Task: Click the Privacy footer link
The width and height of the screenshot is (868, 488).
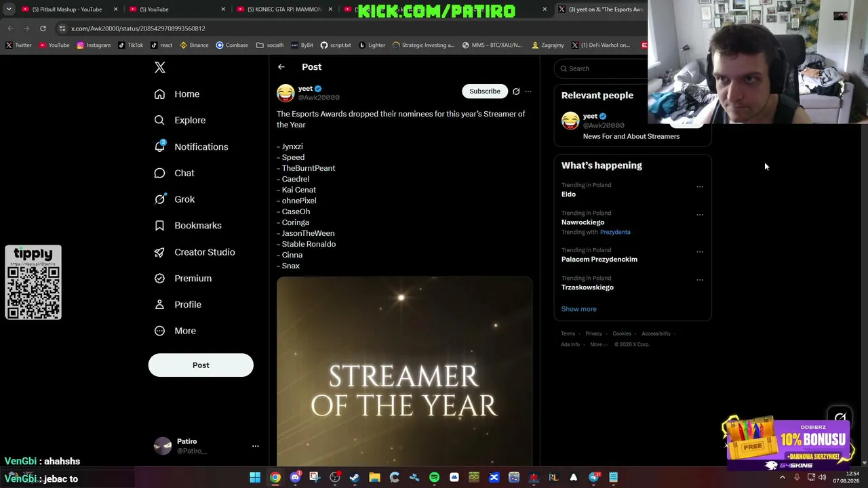Action: pyautogui.click(x=594, y=333)
